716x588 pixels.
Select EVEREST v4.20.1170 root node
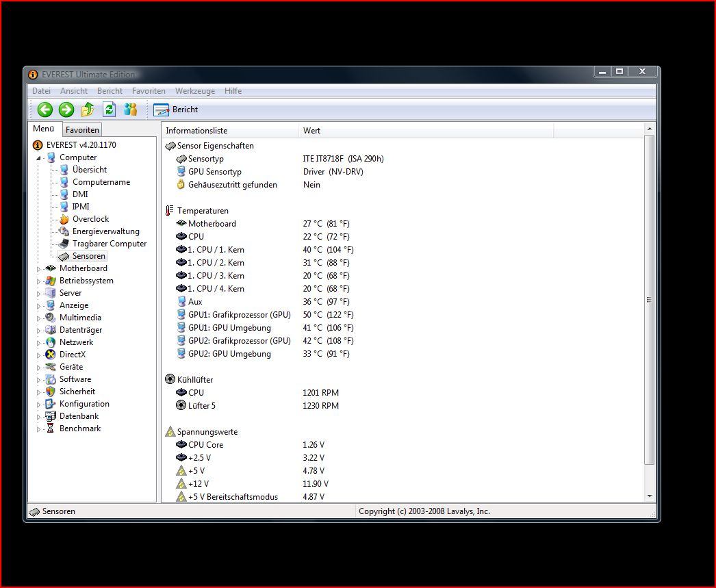click(81, 144)
